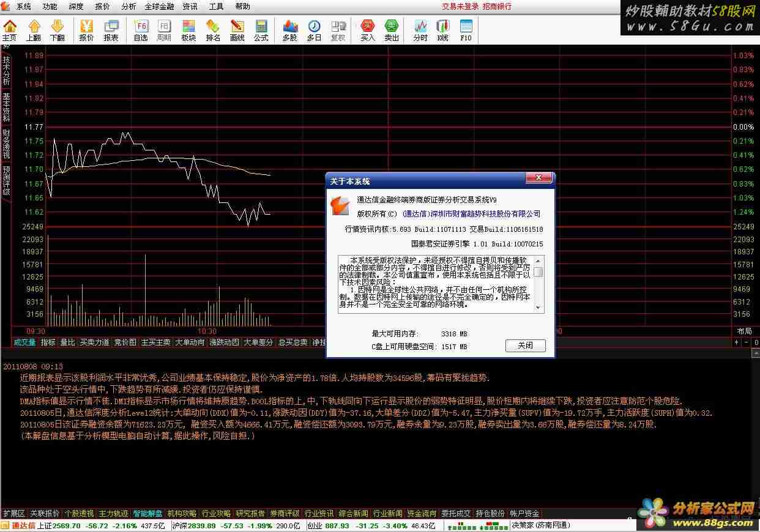Click the + button beside the indicator tabs
This screenshot has width=760, height=532.
pyautogui.click(x=736, y=342)
